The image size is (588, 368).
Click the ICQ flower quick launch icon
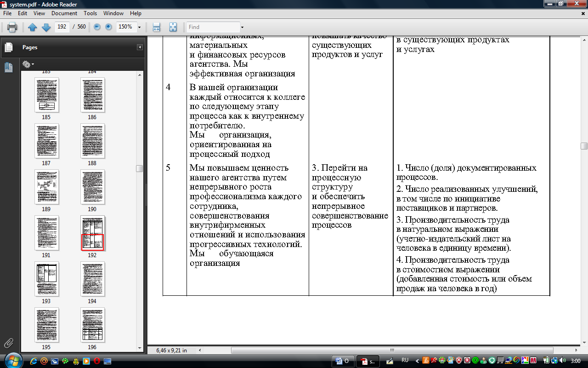coord(65,361)
